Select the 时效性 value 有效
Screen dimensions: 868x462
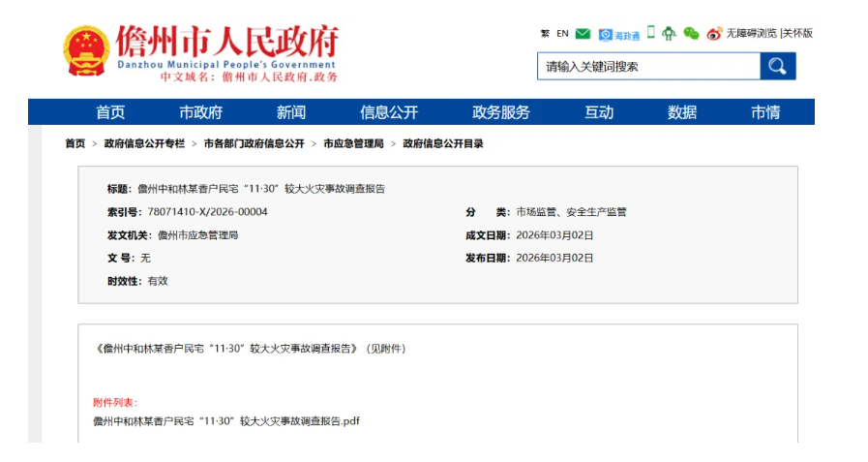158,281
